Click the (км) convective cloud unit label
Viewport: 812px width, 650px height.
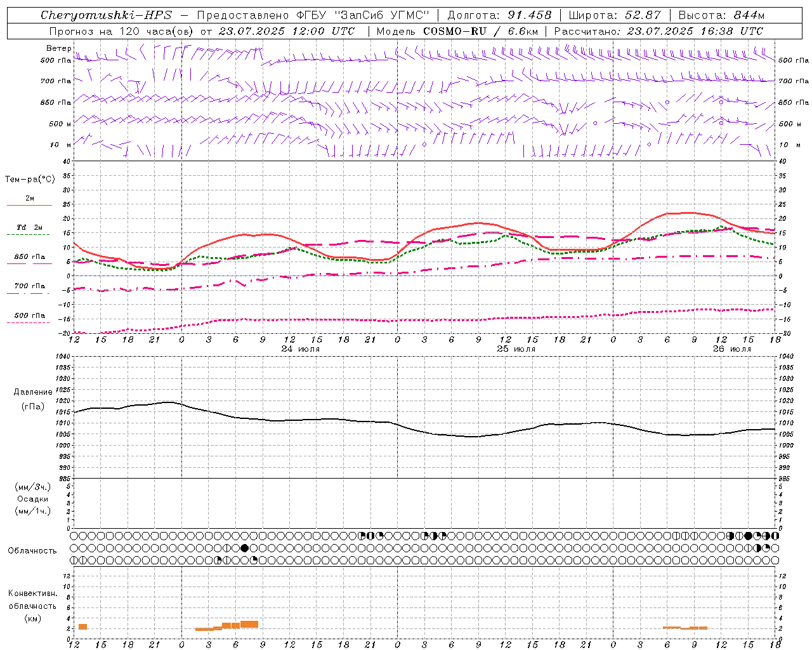point(32,618)
